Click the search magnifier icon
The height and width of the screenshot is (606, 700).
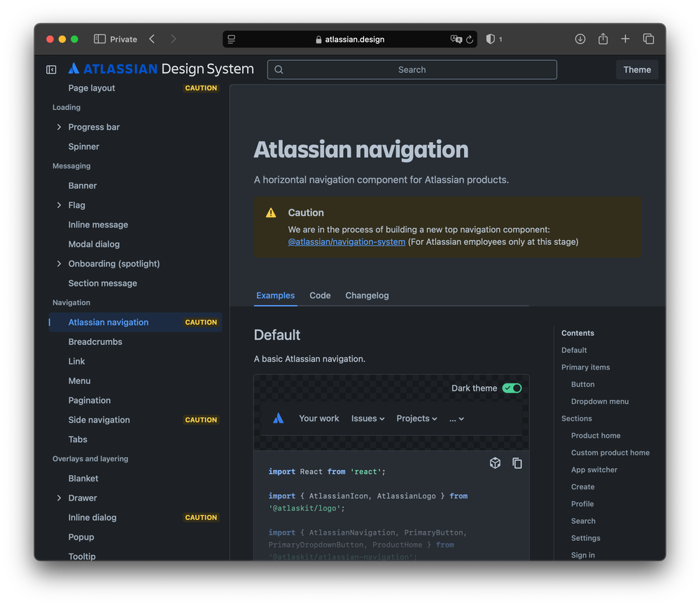point(278,69)
